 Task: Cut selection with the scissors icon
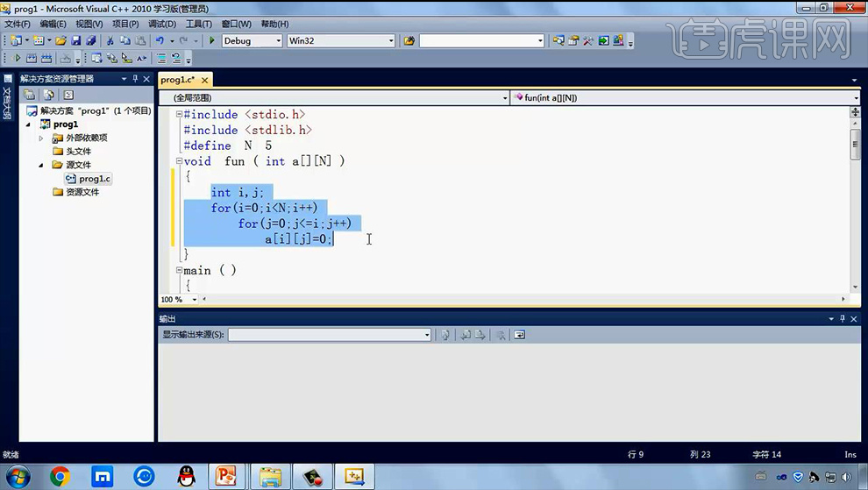pyautogui.click(x=110, y=40)
